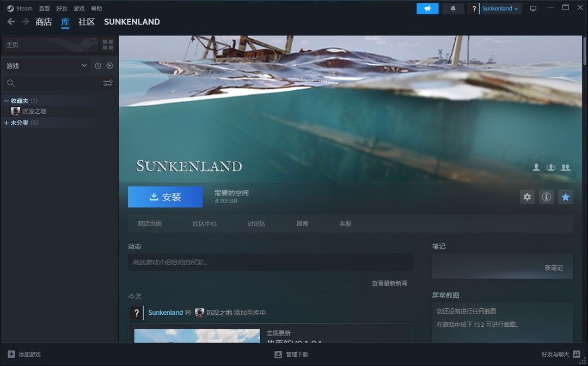Open the game settings gear icon
The width and height of the screenshot is (588, 366).
click(x=526, y=197)
